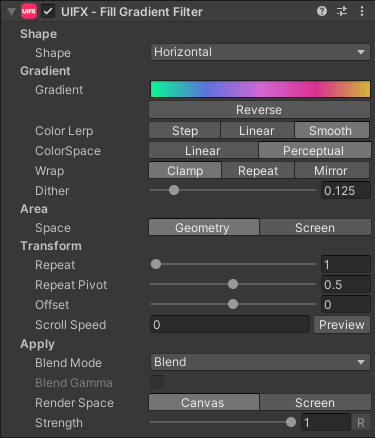This screenshot has width=375, height=438.
Task: Set Color Lerp to Smooth
Action: (332, 130)
